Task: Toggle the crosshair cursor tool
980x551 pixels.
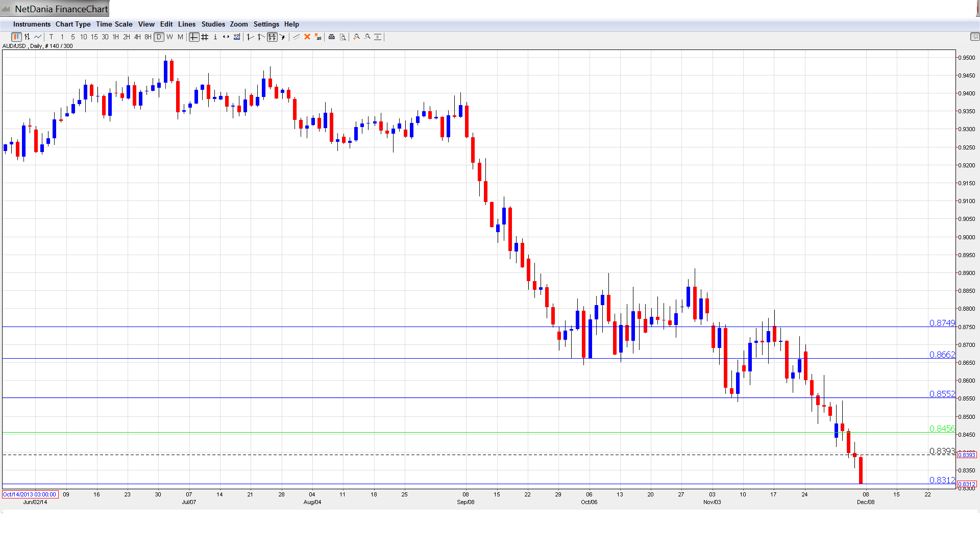Action: [x=194, y=37]
